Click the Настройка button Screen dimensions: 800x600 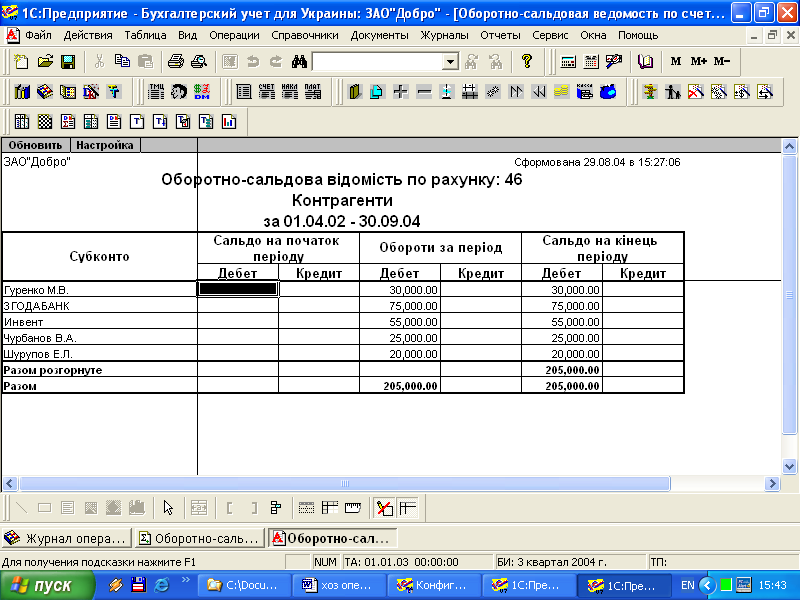(x=105, y=145)
